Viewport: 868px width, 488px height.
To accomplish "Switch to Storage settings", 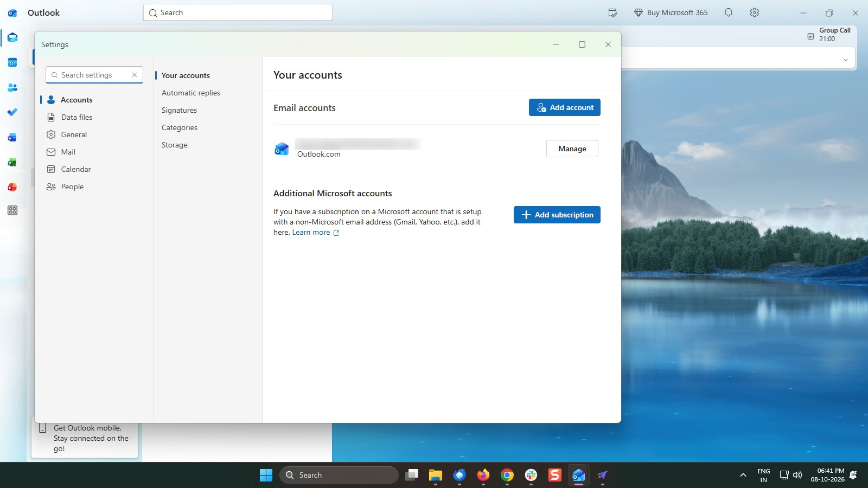I will [174, 145].
